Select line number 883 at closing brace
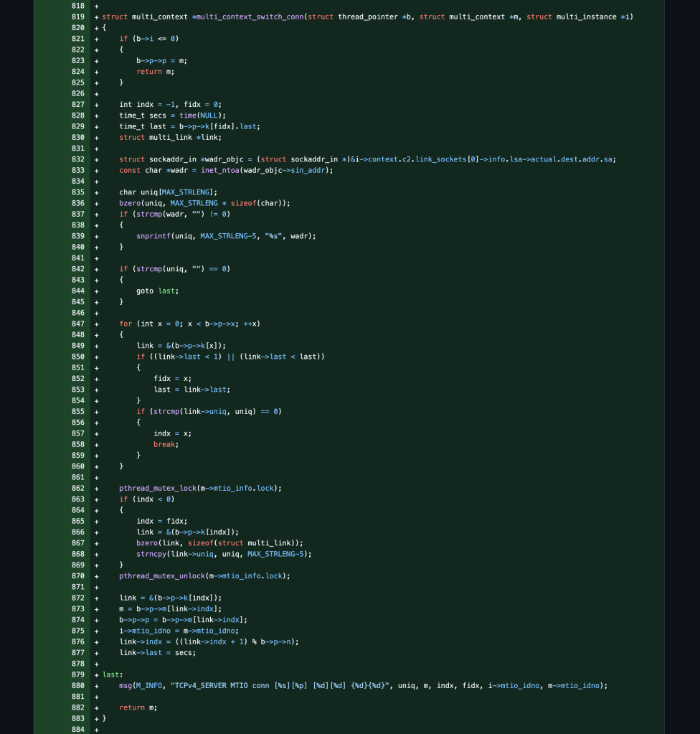This screenshot has width=700, height=734. click(77, 718)
